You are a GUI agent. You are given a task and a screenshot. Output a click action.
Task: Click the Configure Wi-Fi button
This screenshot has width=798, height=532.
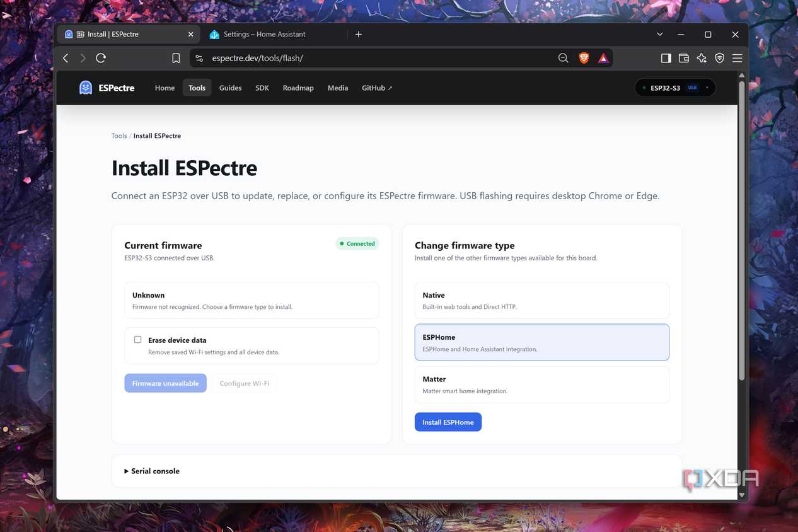coord(245,383)
